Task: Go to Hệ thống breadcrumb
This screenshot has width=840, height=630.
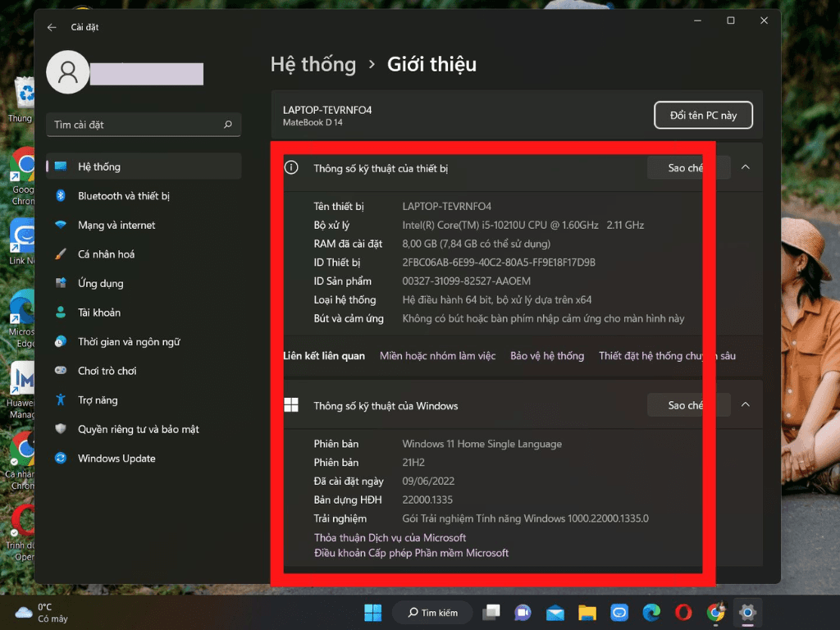Action: coord(313,65)
